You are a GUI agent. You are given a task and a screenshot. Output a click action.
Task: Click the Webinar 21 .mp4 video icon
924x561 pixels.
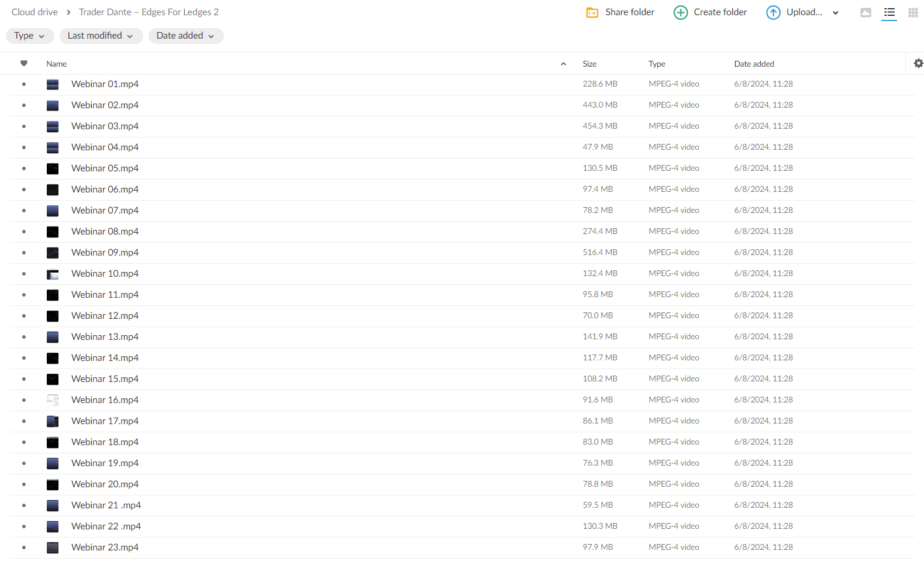click(53, 505)
